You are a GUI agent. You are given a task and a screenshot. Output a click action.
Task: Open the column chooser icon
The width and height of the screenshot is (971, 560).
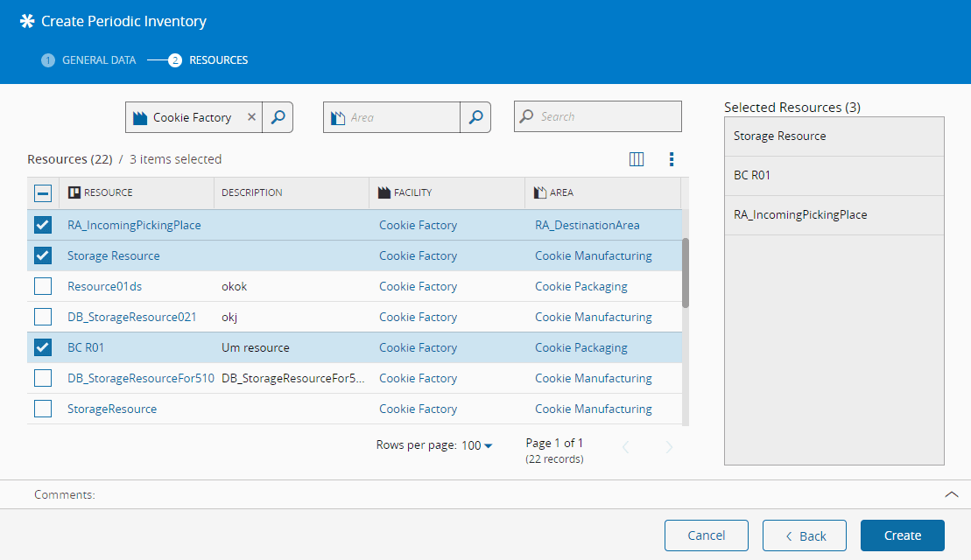point(637,159)
